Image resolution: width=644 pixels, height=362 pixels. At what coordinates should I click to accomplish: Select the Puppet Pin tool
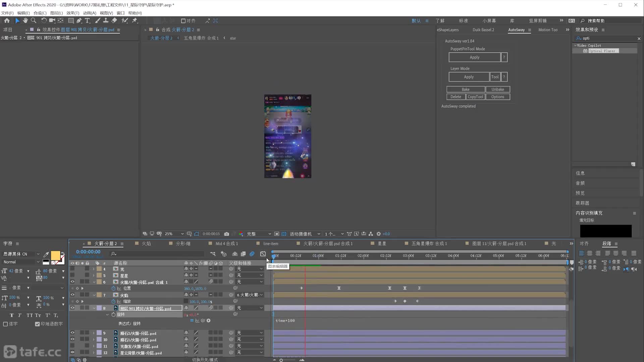[135, 20]
